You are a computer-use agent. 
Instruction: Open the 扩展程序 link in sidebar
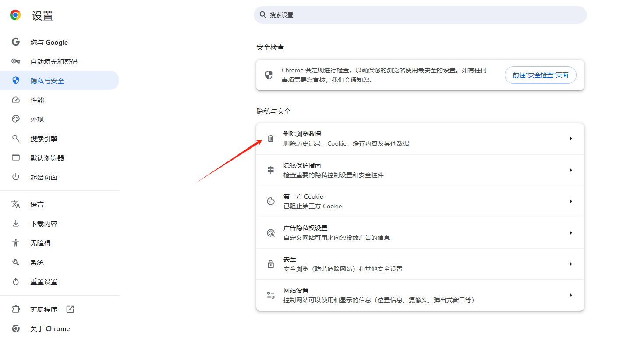pos(60,309)
